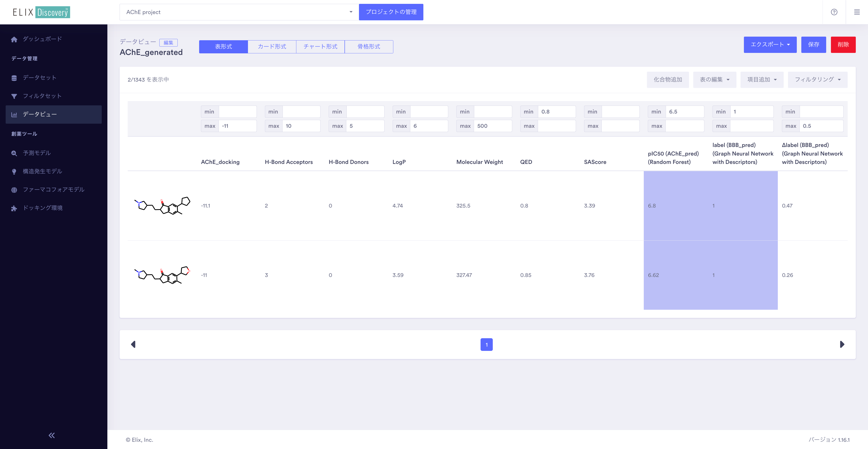Viewport: 868px width, 449px height.
Task: Switch to チャート形式 tab
Action: [x=320, y=47]
